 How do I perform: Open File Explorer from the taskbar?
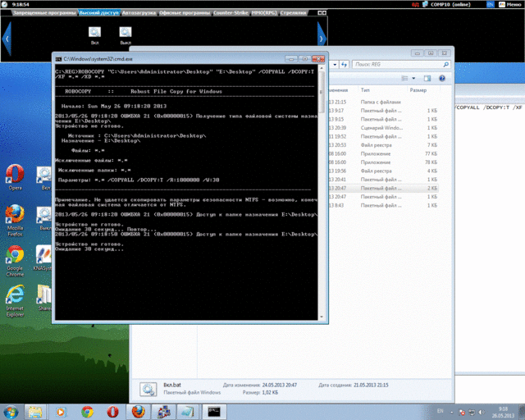[35, 412]
